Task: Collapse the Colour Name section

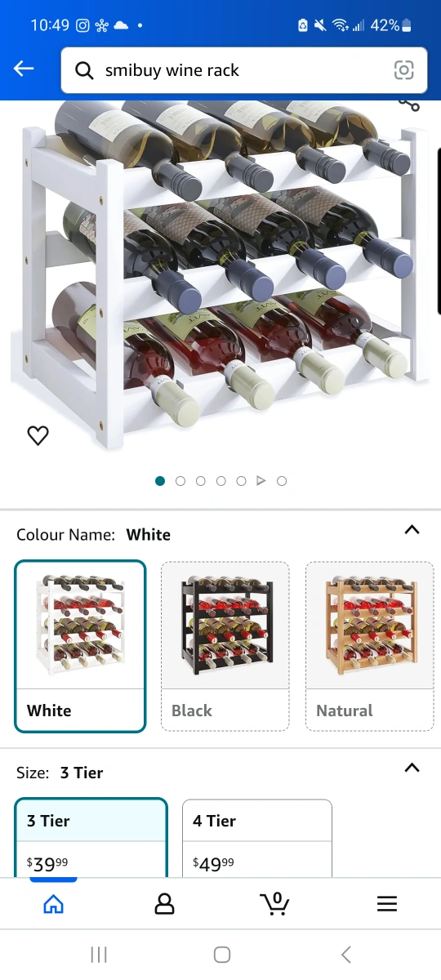Action: pos(412,530)
